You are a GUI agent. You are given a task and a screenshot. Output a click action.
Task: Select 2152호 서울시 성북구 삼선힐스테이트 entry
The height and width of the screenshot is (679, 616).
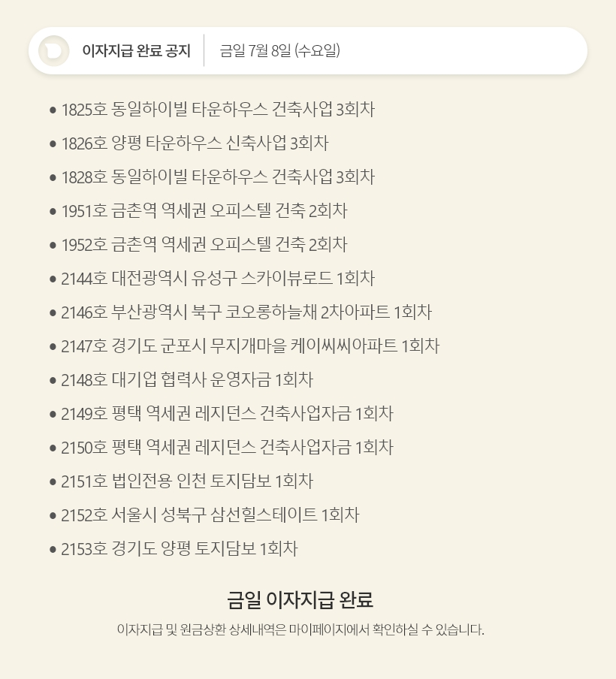(210, 515)
